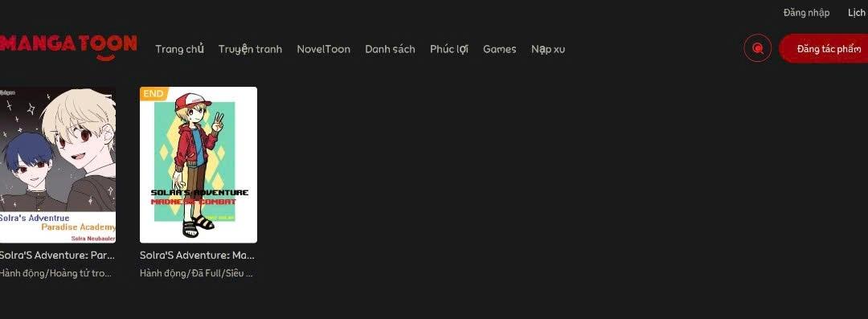Click the Đăng nhập link
This screenshot has height=319, width=868.
pos(806,13)
